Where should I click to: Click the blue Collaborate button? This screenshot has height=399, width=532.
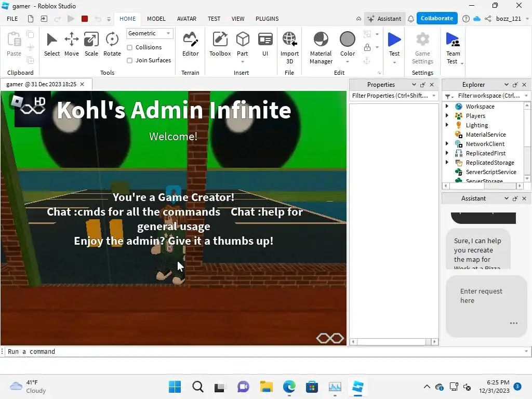click(437, 18)
